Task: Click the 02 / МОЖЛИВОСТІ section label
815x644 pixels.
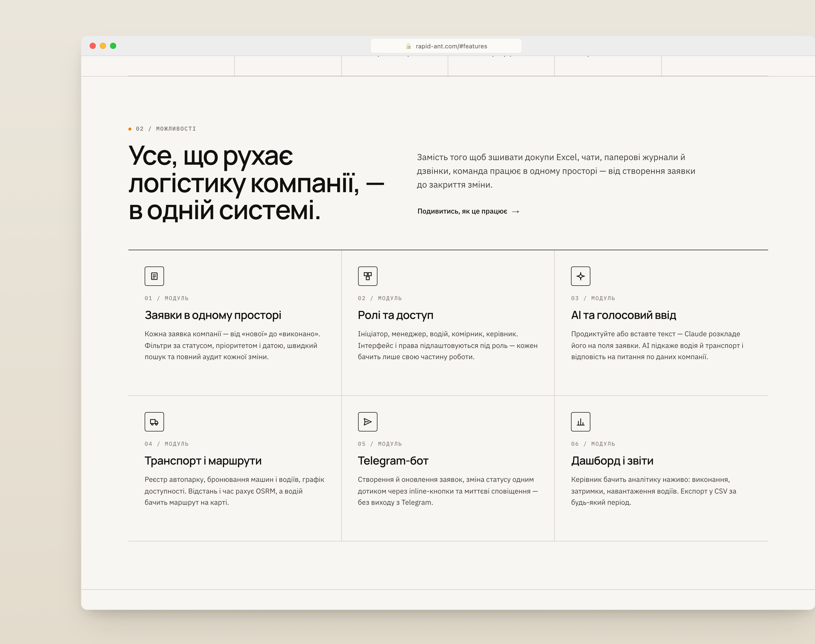Action: point(166,129)
